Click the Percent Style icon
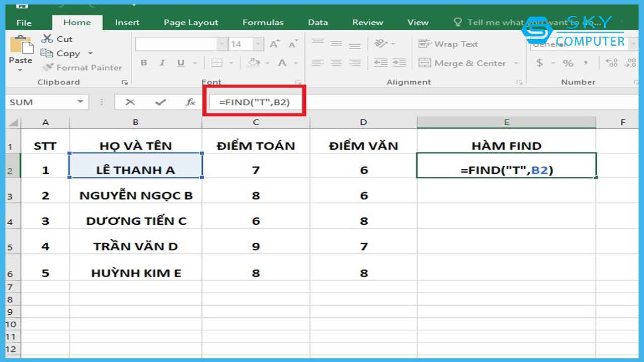The height and width of the screenshot is (362, 644). click(568, 63)
